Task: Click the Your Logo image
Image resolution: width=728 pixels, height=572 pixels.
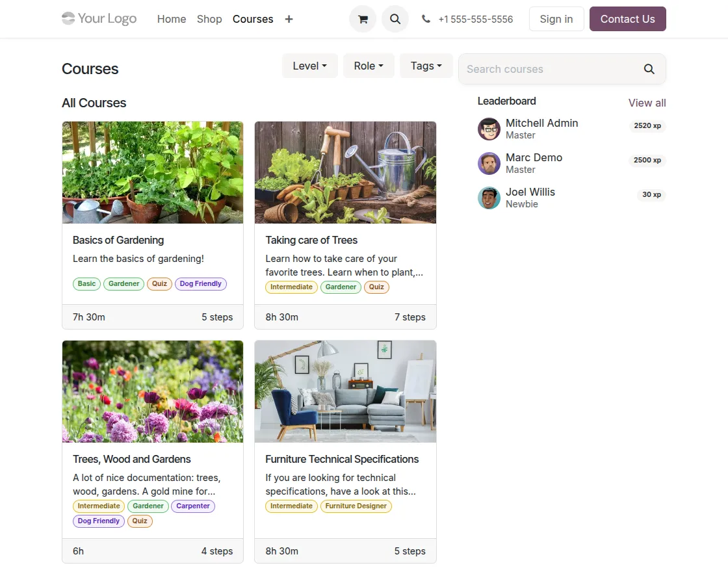Action: pyautogui.click(x=99, y=19)
